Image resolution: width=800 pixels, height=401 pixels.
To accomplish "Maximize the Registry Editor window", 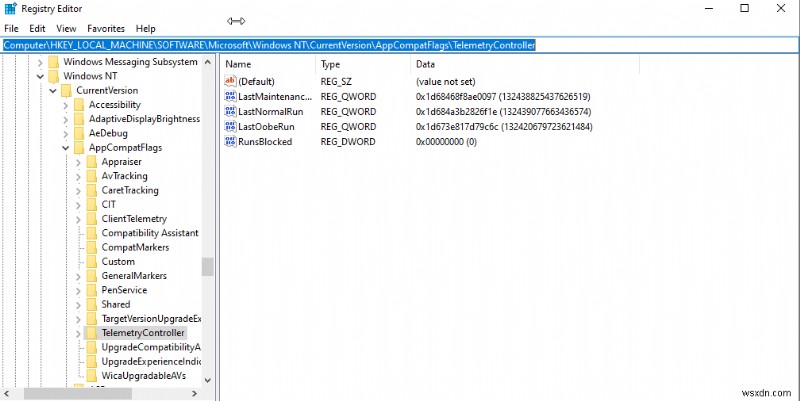I will pos(745,9).
